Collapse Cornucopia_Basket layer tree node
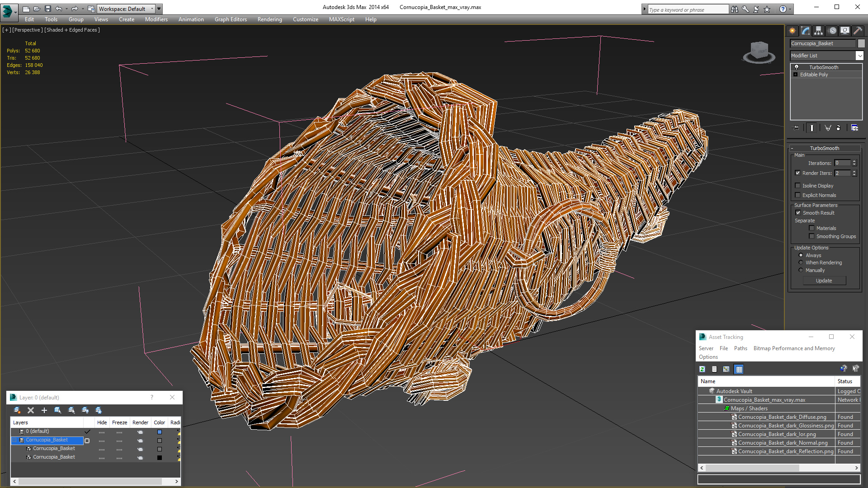Viewport: 868px width, 488px height. (14, 440)
